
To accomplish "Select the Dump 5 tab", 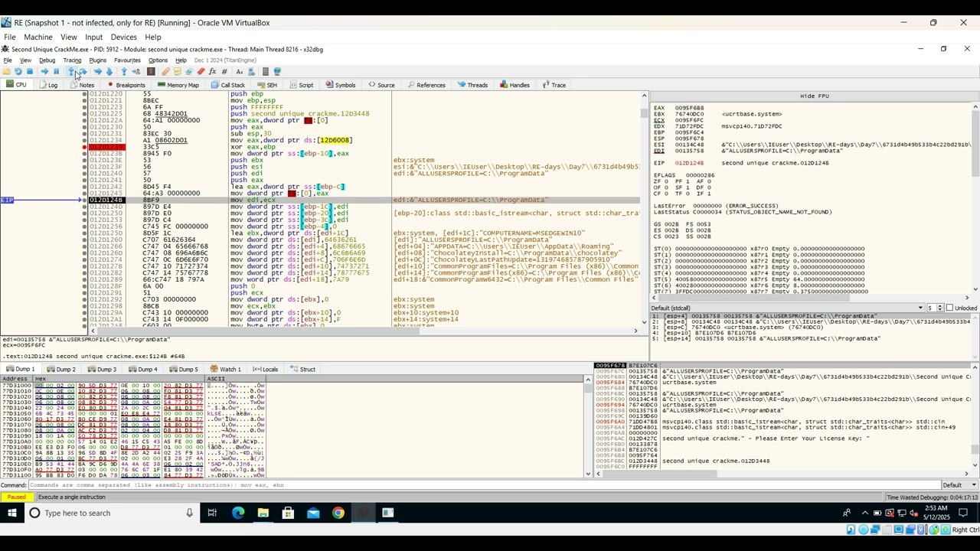I will pos(182,369).
